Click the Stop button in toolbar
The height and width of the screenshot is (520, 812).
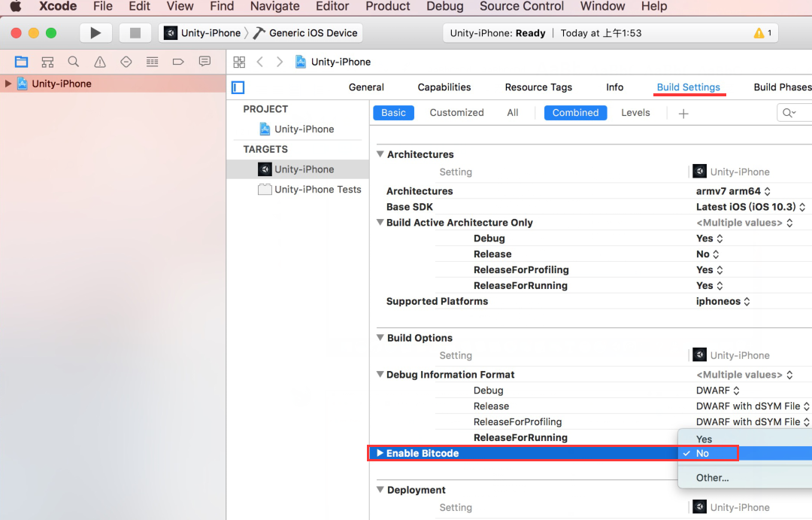pyautogui.click(x=135, y=33)
